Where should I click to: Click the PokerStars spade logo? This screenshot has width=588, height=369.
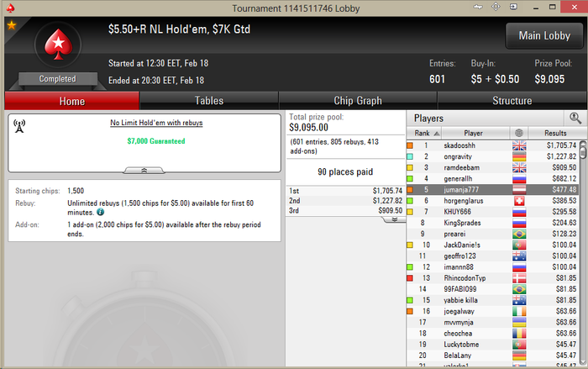[58, 45]
